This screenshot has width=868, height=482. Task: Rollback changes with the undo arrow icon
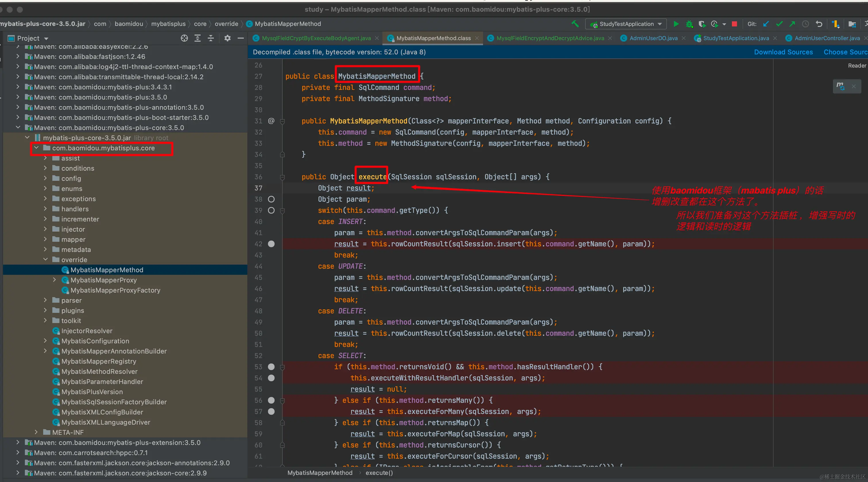pyautogui.click(x=819, y=24)
